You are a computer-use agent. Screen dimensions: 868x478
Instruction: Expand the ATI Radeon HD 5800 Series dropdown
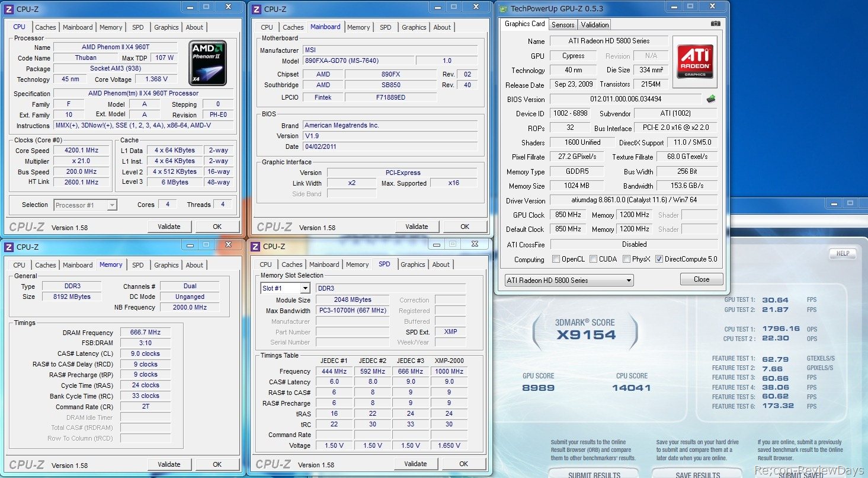coord(569,281)
